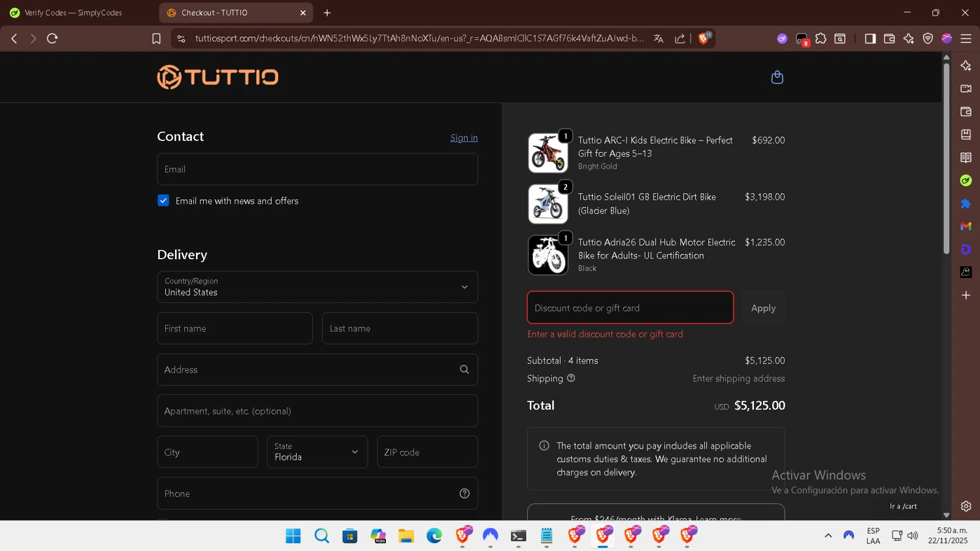Open Brave Shields lion icon
Viewport: 980px width, 551px height.
[x=704, y=38]
